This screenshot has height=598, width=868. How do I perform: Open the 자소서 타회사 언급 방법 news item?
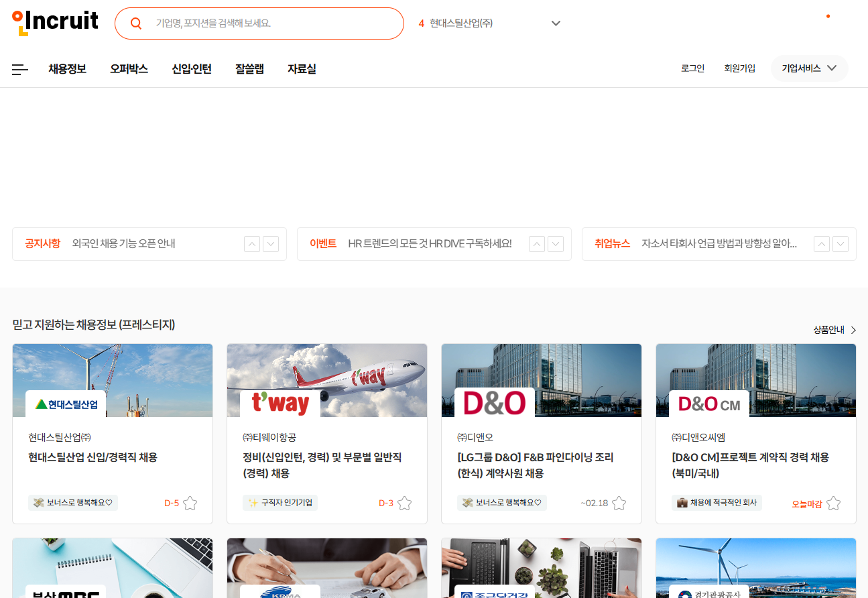[719, 244]
